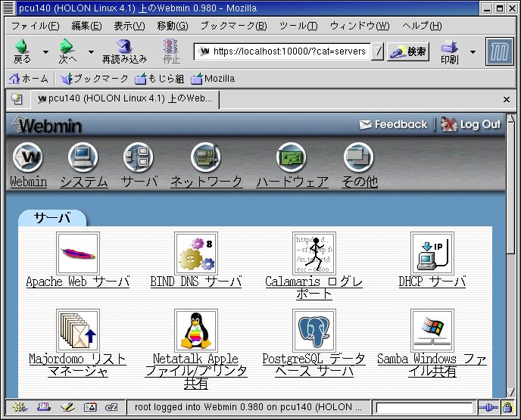Click the URL address input field
Screen dimensions: 521x420
click(x=282, y=51)
